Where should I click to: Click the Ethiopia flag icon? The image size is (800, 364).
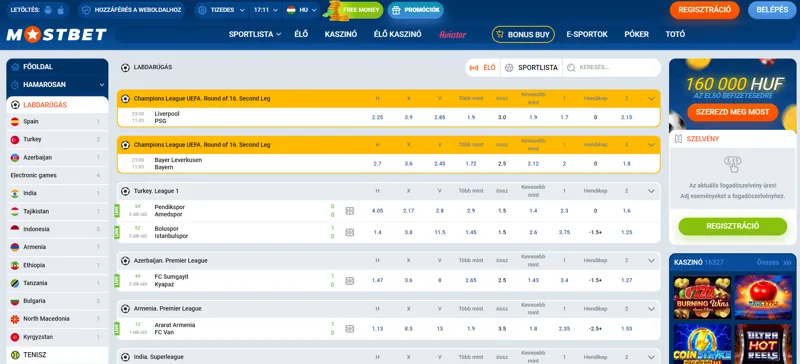[15, 265]
